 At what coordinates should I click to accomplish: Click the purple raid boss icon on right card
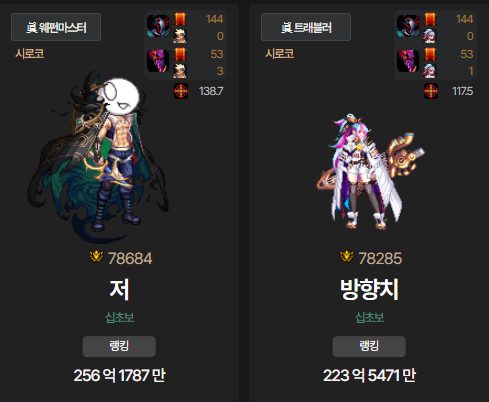click(408, 61)
